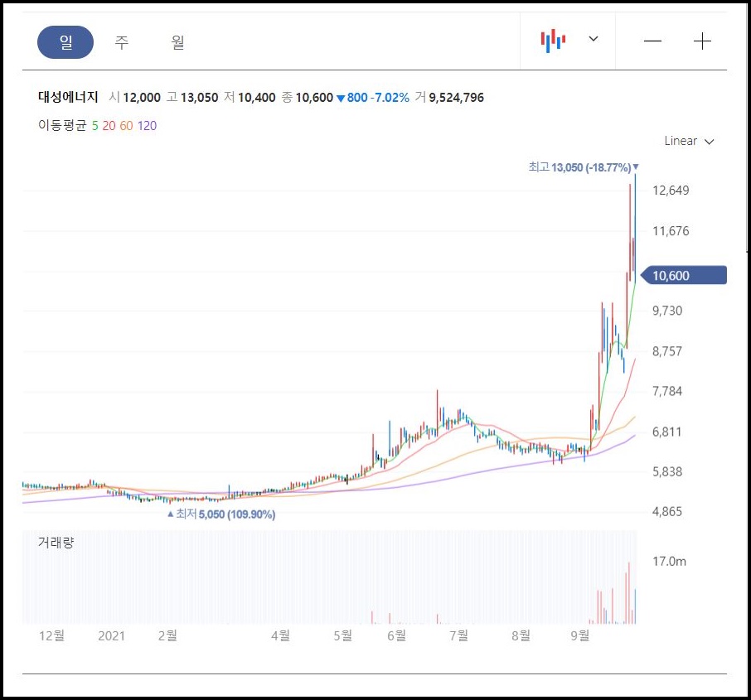Toggle the 20-day moving average
This screenshot has width=751, height=700.
pyautogui.click(x=109, y=126)
